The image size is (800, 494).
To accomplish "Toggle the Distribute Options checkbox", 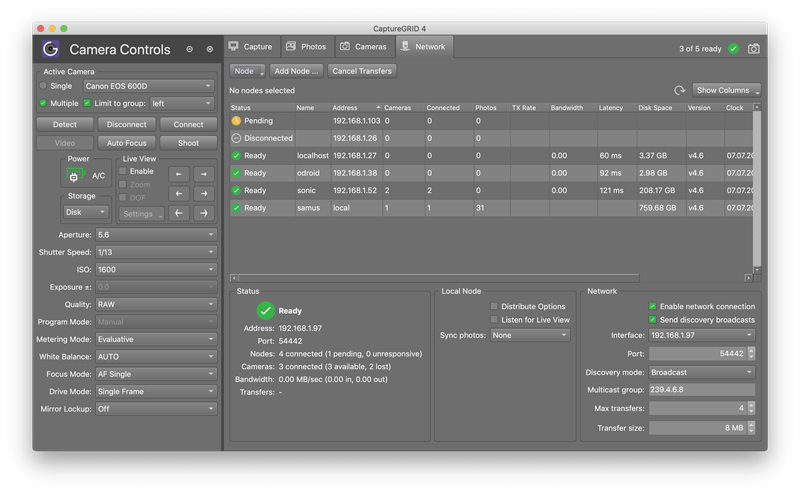I will click(x=494, y=306).
